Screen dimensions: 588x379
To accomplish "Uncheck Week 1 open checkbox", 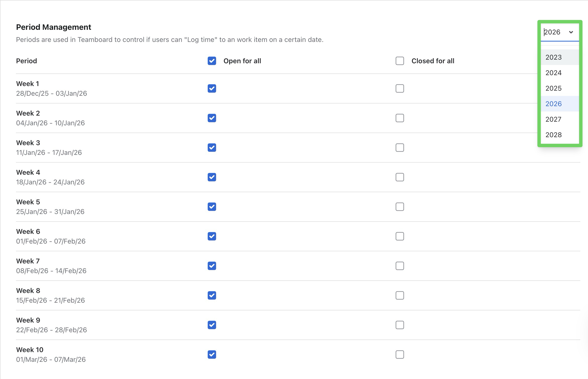I will point(212,88).
